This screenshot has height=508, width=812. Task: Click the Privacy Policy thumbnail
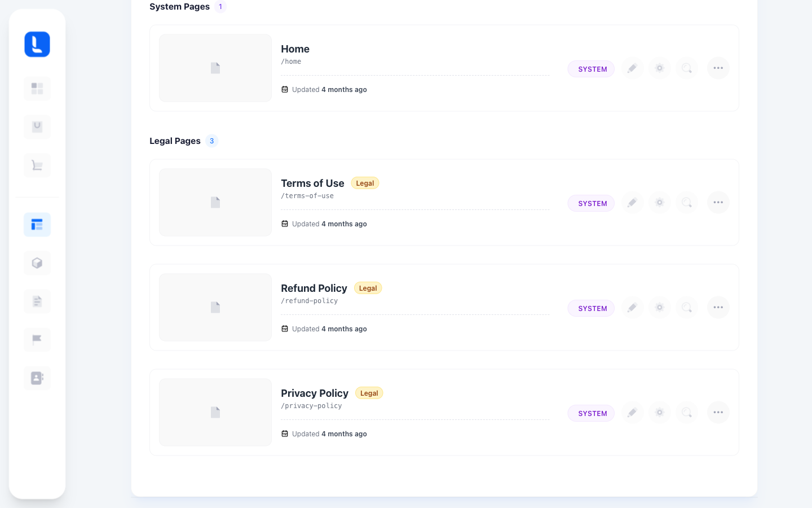pos(215,413)
